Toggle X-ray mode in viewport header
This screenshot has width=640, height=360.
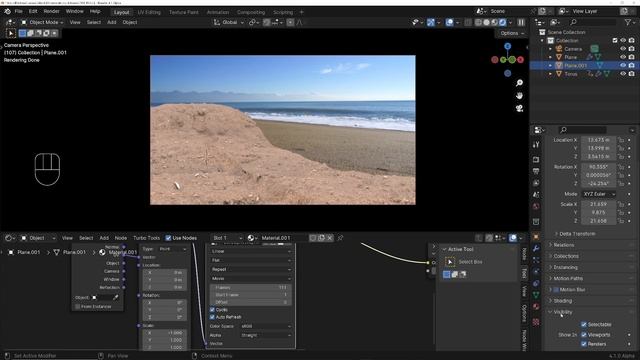468,22
